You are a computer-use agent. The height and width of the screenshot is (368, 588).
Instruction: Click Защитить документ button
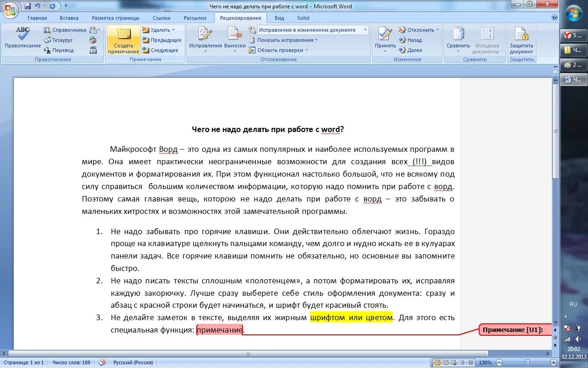(x=521, y=40)
